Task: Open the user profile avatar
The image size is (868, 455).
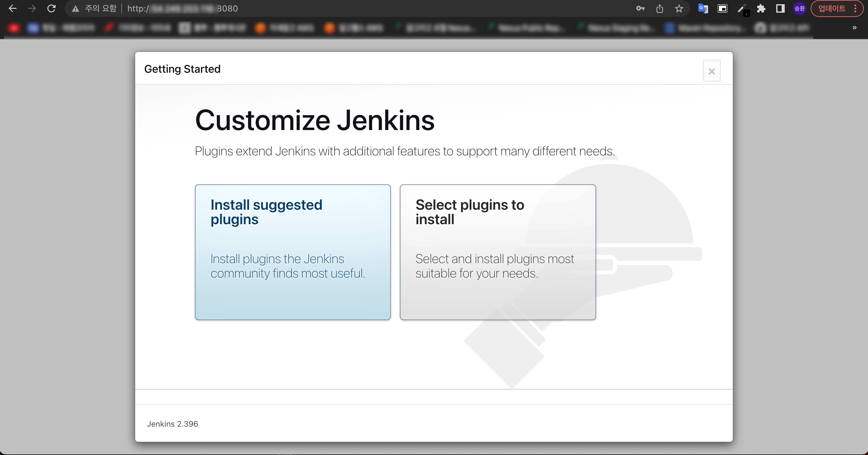Action: 799,8
